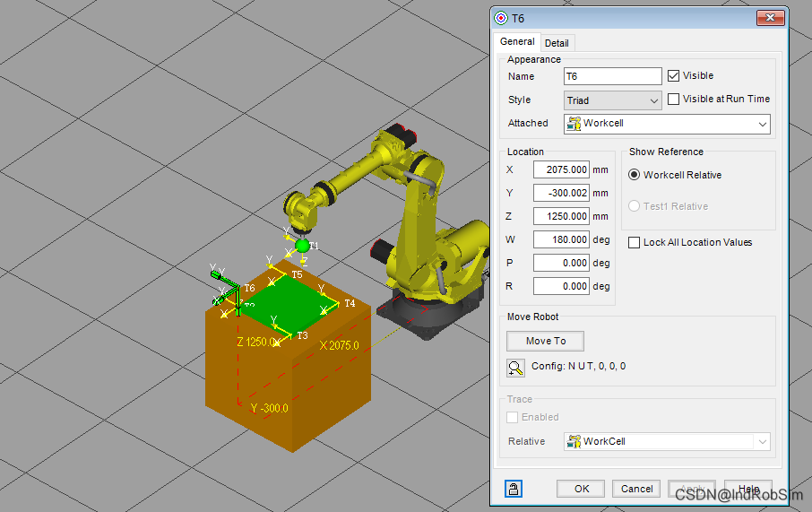Click the T6 dialog title target icon
This screenshot has width=812, height=512.
click(501, 18)
